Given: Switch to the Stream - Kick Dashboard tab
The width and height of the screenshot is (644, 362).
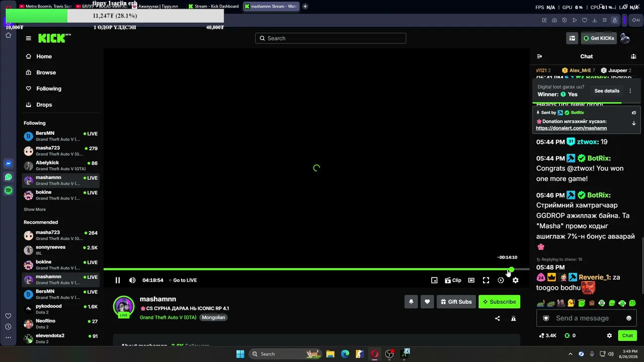Looking at the screenshot, I should click(213, 7).
